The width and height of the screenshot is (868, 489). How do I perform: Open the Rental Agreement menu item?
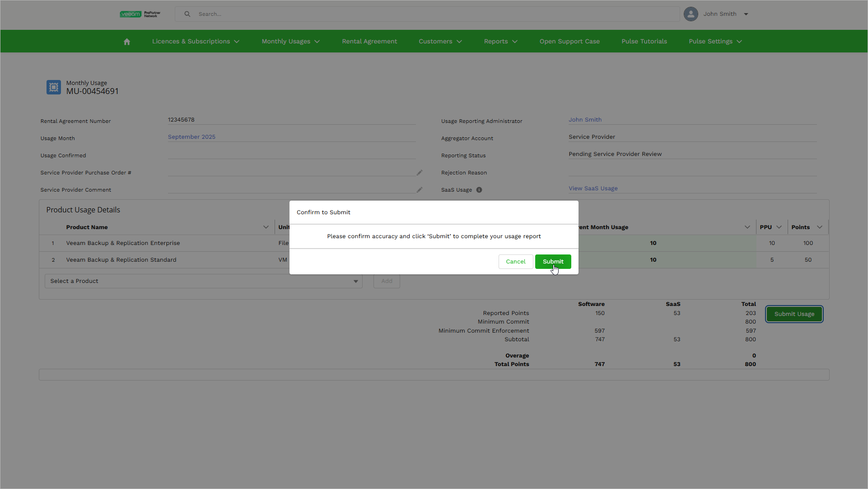[x=369, y=42]
